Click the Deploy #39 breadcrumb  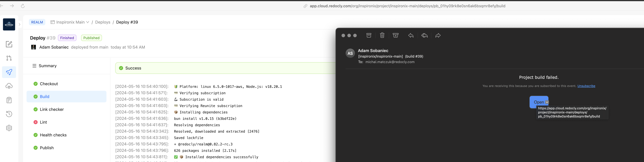127,22
